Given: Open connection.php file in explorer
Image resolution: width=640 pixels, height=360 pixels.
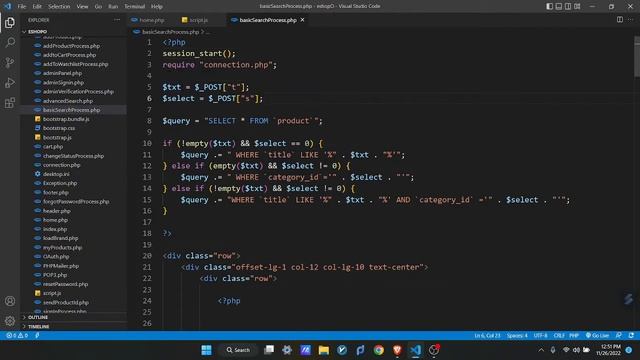Looking at the screenshot, I should (61, 165).
